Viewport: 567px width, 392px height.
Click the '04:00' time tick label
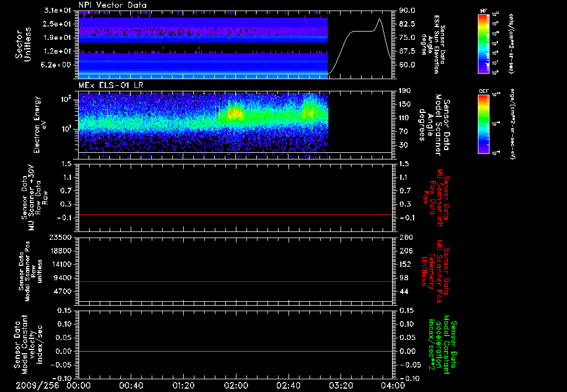393,385
